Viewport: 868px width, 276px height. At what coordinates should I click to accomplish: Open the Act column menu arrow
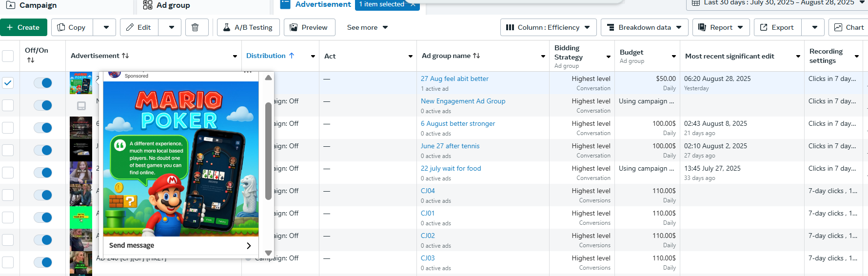(411, 57)
